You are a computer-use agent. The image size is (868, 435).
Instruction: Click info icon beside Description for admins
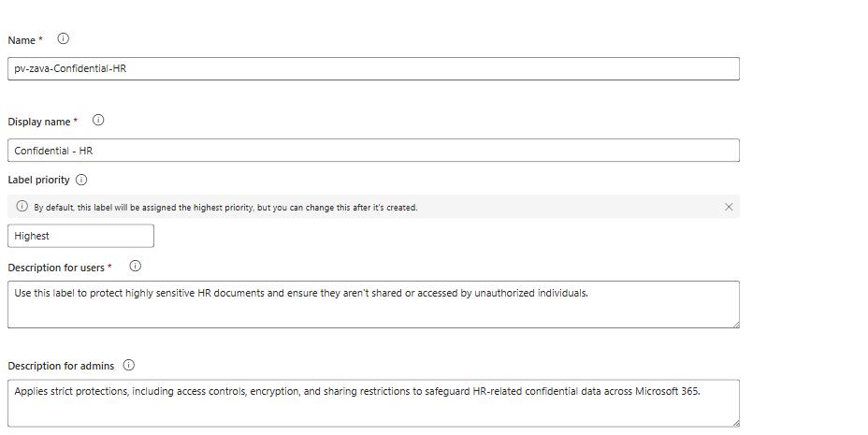128,365
